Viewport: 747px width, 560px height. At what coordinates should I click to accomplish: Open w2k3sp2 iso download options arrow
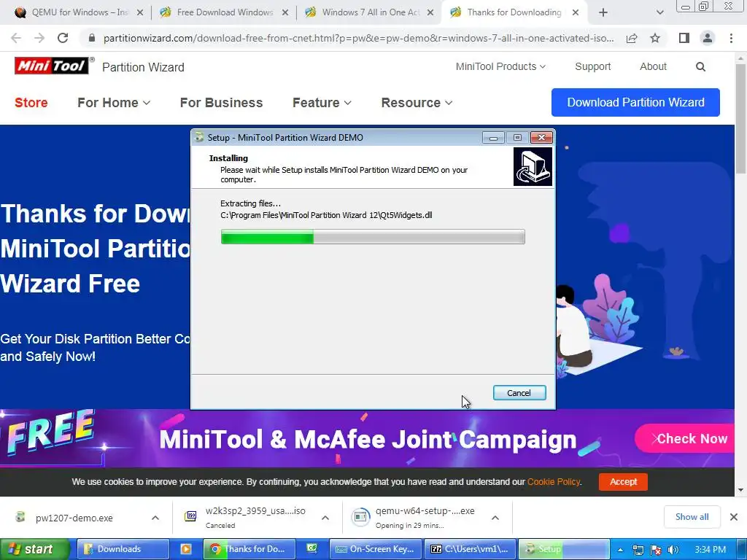click(x=325, y=518)
